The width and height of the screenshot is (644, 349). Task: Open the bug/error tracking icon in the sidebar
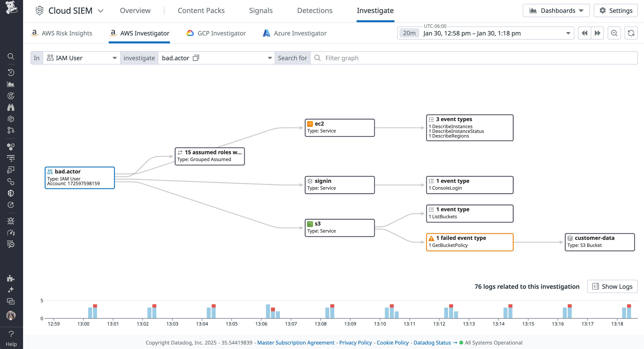point(11,221)
